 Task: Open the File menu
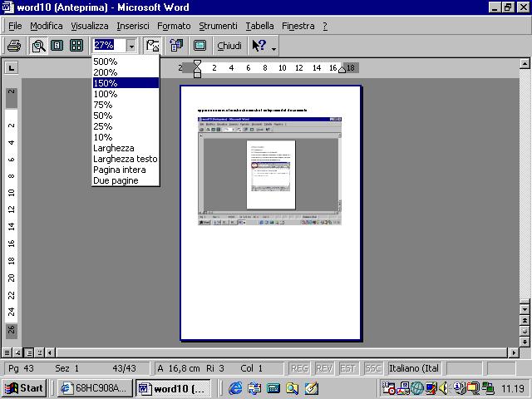15,26
